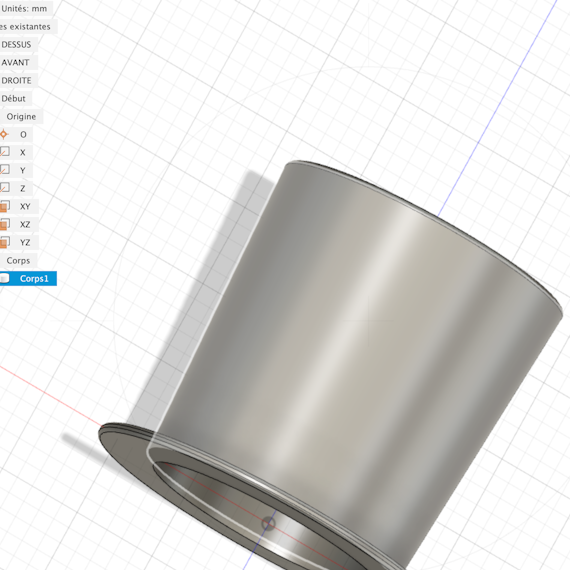Activate the DESSUS named view
Image resolution: width=570 pixels, height=570 pixels.
point(16,44)
